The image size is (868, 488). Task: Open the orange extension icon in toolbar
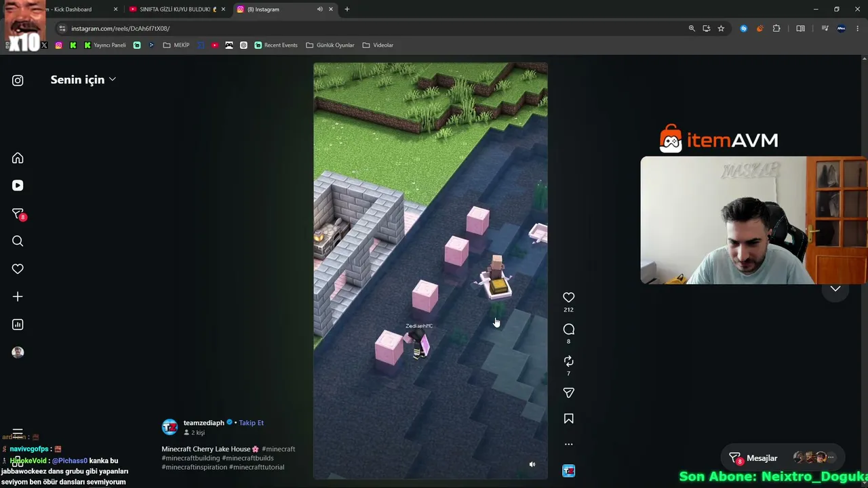pos(759,28)
